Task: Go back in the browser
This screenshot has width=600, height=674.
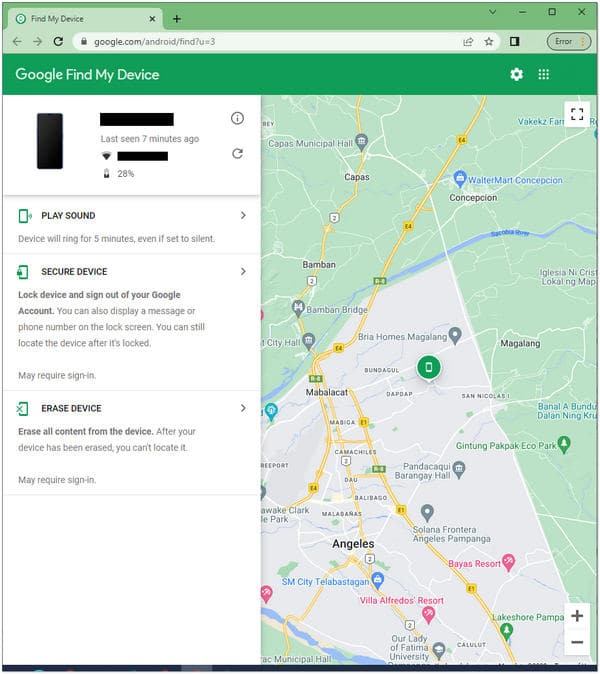Action: tap(17, 42)
